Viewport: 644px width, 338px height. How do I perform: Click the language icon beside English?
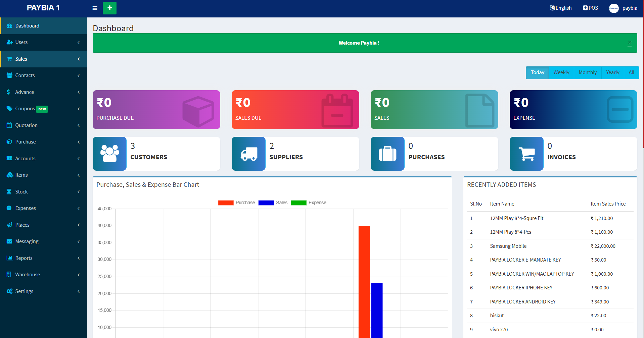pos(552,8)
